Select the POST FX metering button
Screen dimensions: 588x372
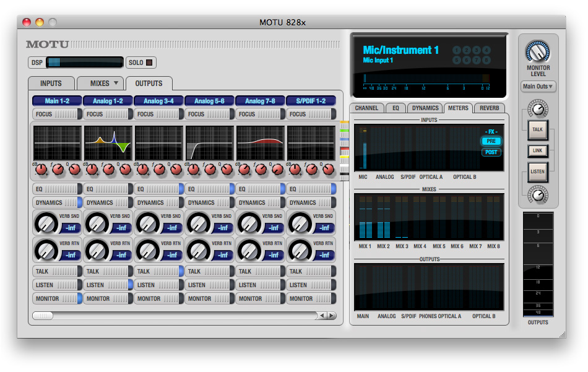491,152
